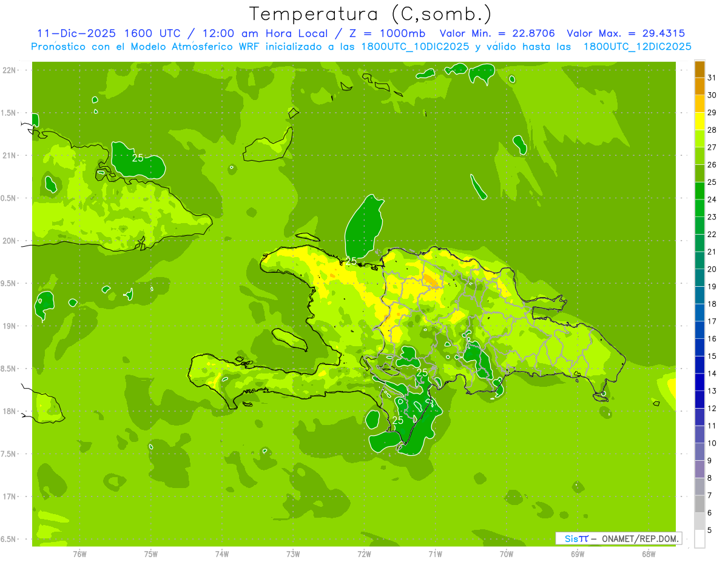The height and width of the screenshot is (562, 728).
Task: Click Great Inagua island outline near 21N 73W
Action: 268,146
